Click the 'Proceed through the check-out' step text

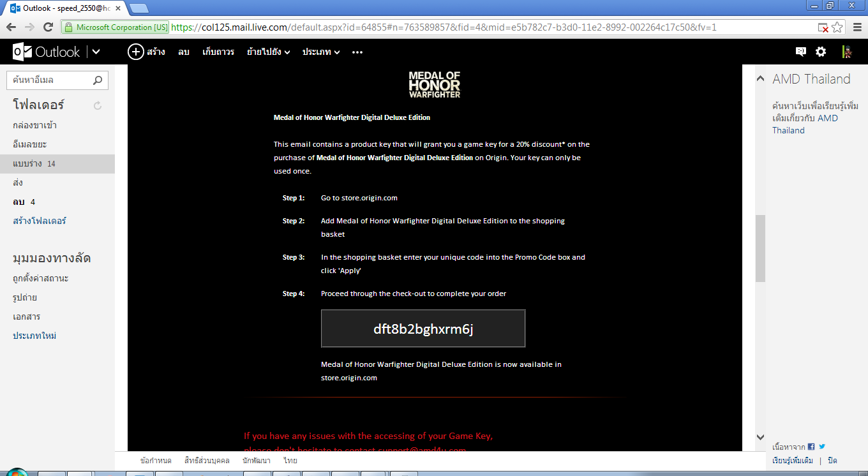414,294
